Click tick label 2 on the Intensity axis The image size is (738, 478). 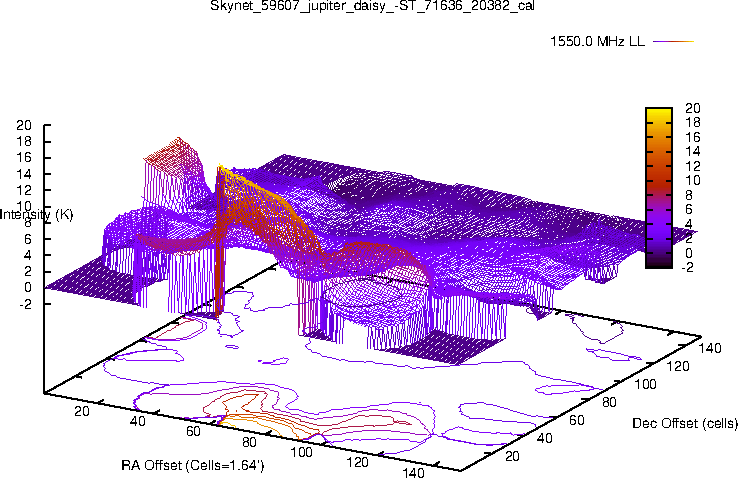point(28,271)
